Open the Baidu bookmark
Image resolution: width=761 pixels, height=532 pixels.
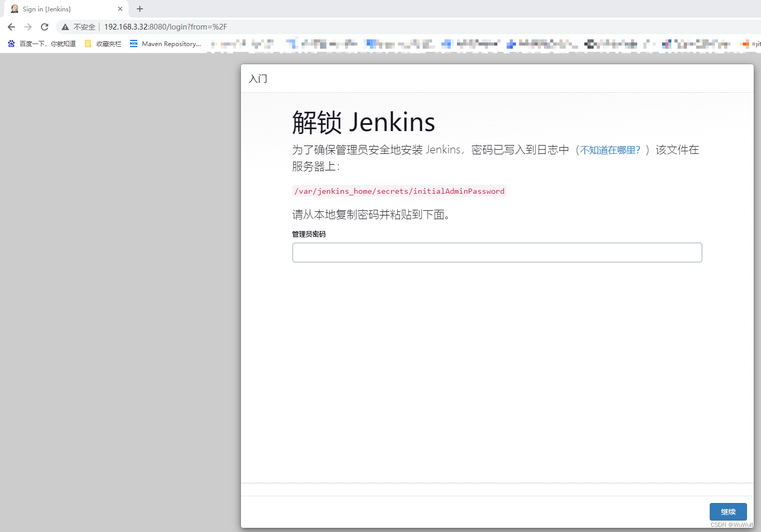click(41, 44)
